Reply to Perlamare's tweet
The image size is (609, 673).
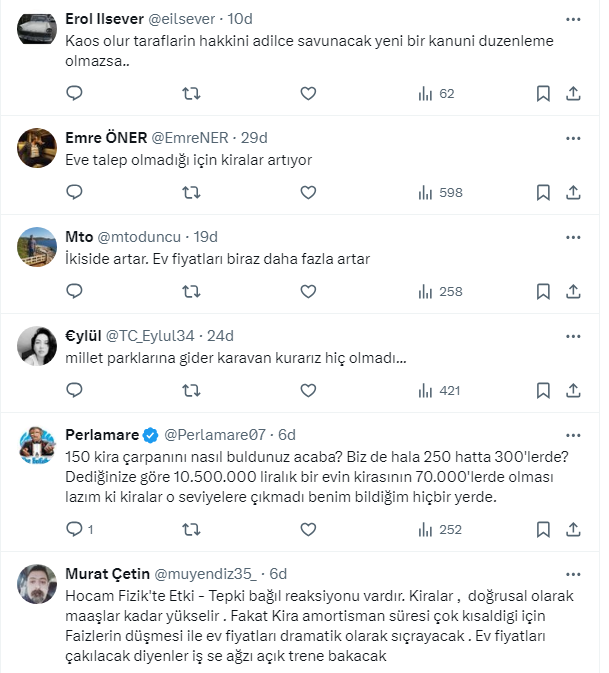[74, 529]
